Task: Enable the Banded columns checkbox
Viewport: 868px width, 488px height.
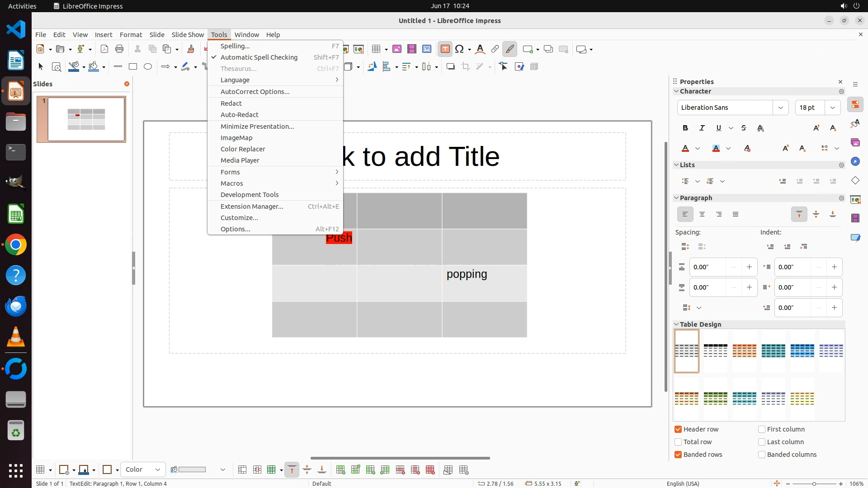Action: (762, 455)
